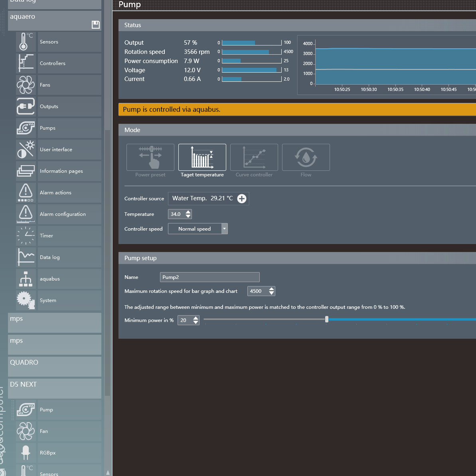Open the Controllers staircase icon
Image resolution: width=476 pixels, height=476 pixels.
coord(26,63)
